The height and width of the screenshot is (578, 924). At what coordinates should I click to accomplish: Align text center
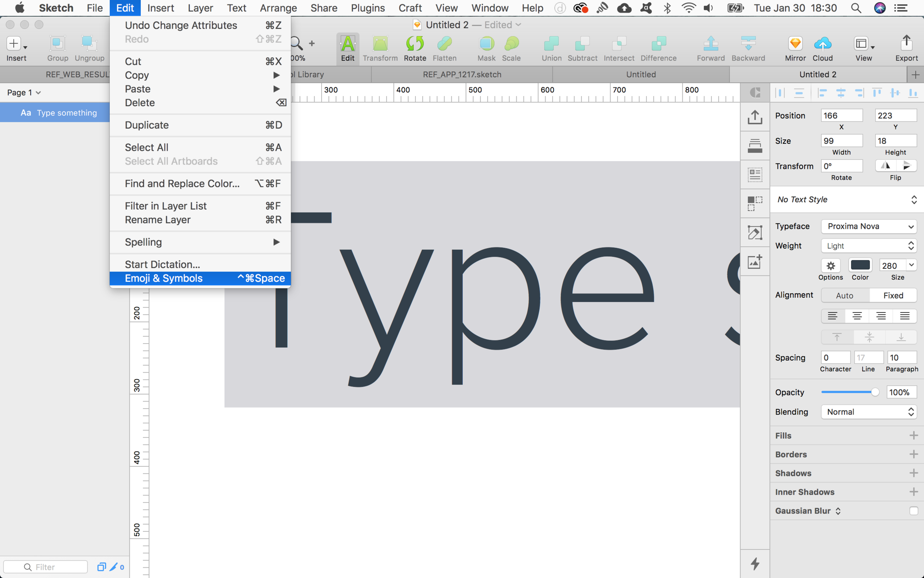[857, 316]
